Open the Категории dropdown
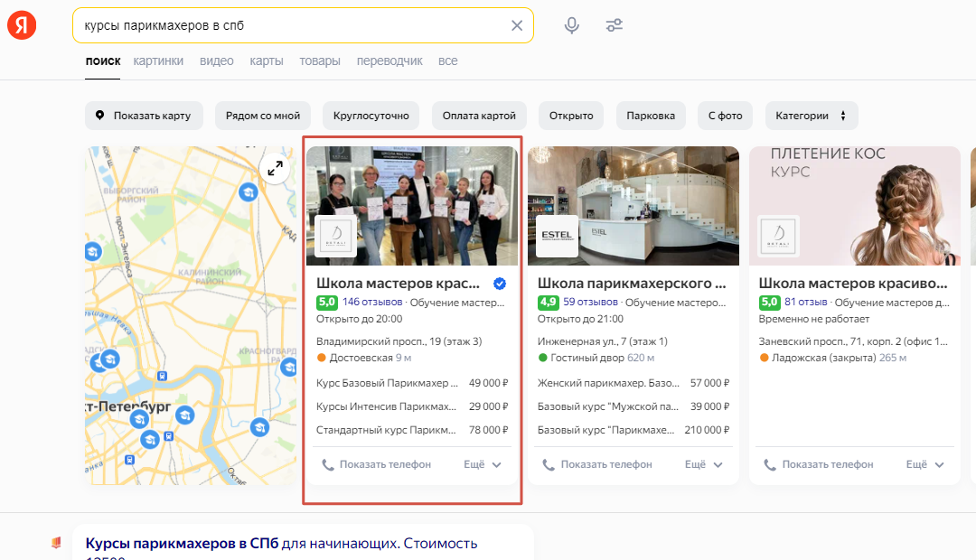The width and height of the screenshot is (976, 560). 812,116
